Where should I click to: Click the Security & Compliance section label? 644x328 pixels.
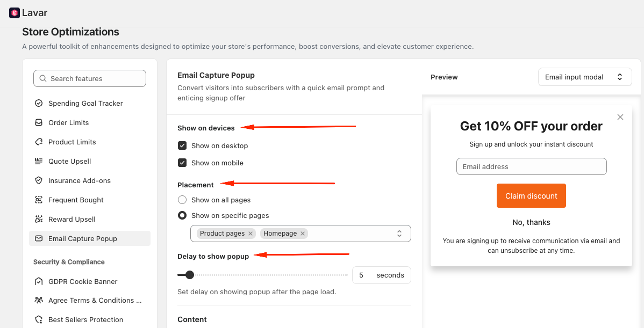69,261
